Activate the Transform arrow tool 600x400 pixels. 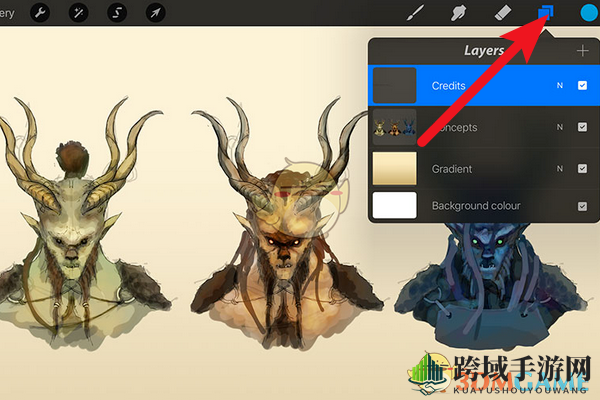pyautogui.click(x=156, y=13)
